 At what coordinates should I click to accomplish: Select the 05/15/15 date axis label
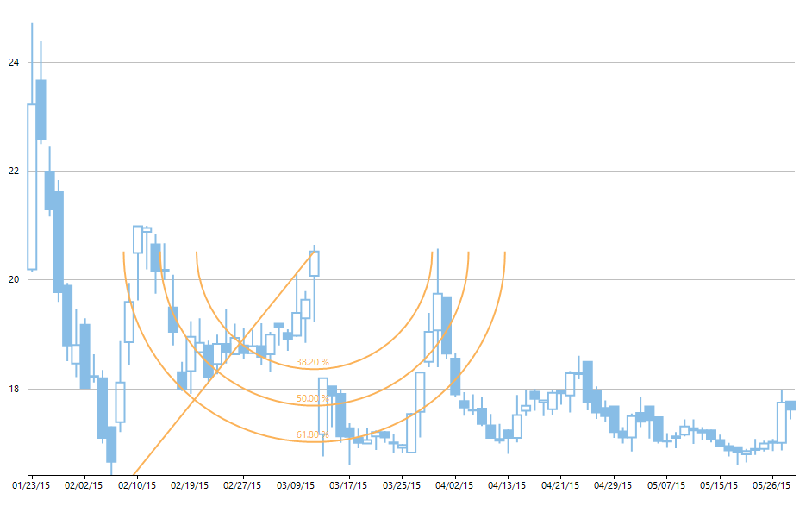(x=719, y=486)
